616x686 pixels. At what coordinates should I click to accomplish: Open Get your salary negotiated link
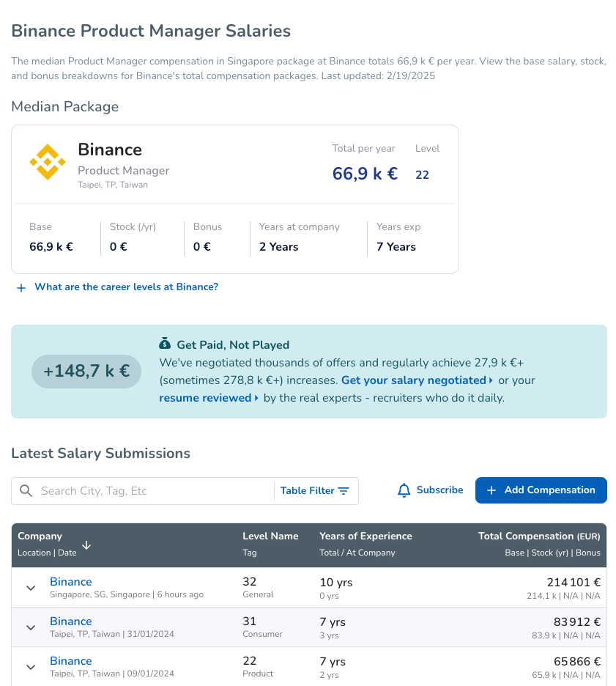tap(417, 380)
